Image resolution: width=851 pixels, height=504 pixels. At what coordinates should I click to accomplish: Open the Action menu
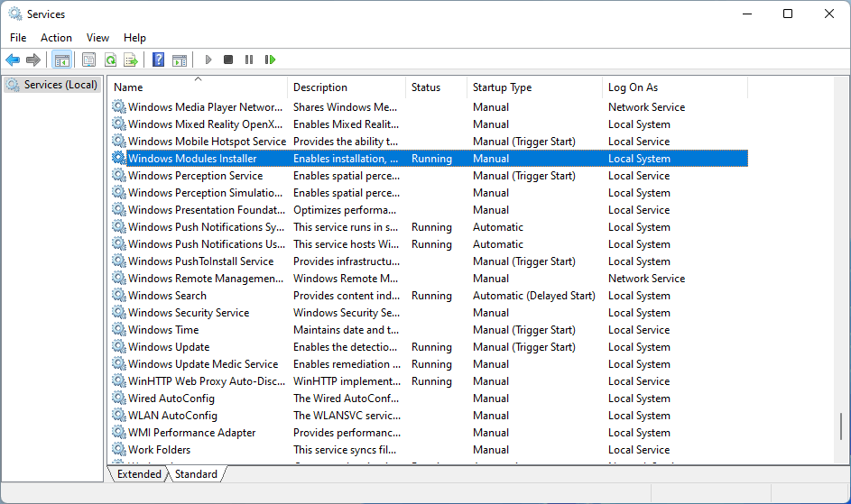(56, 38)
